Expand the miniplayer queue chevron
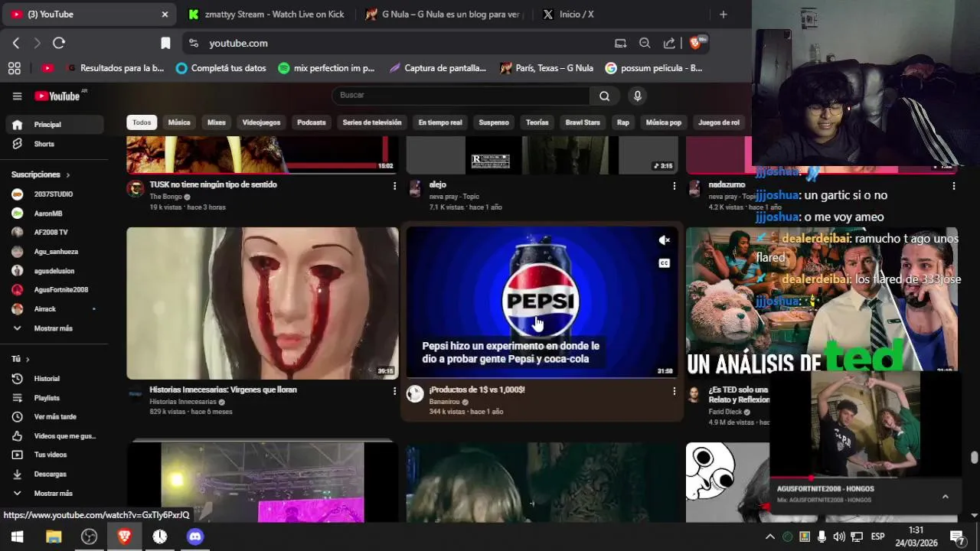This screenshot has height=551, width=980. click(x=945, y=497)
